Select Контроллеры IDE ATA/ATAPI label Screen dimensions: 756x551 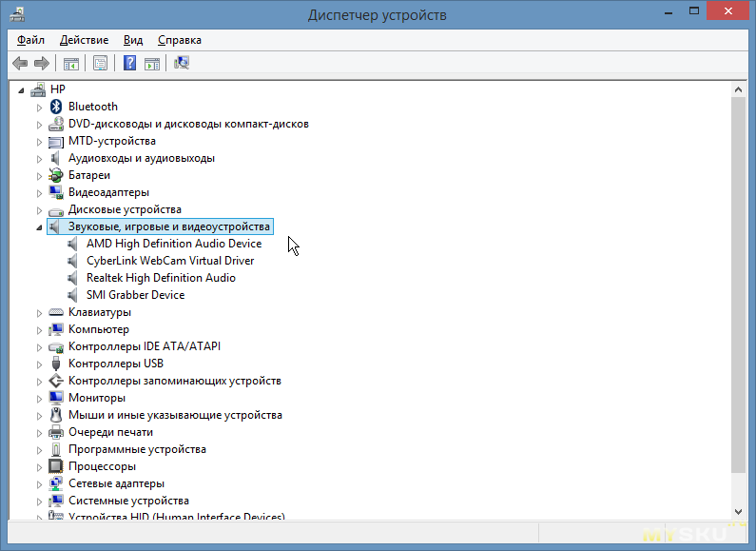pyautogui.click(x=145, y=346)
